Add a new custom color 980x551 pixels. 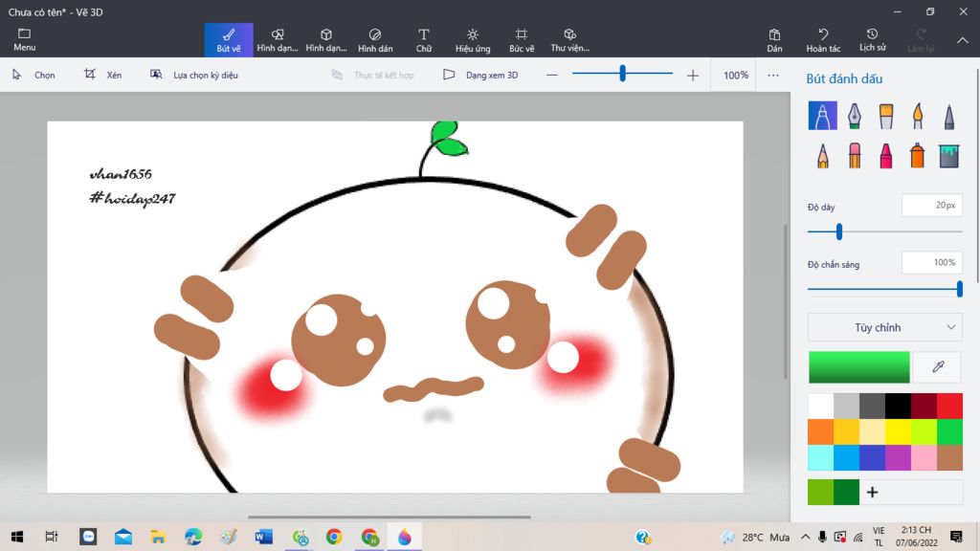(873, 493)
